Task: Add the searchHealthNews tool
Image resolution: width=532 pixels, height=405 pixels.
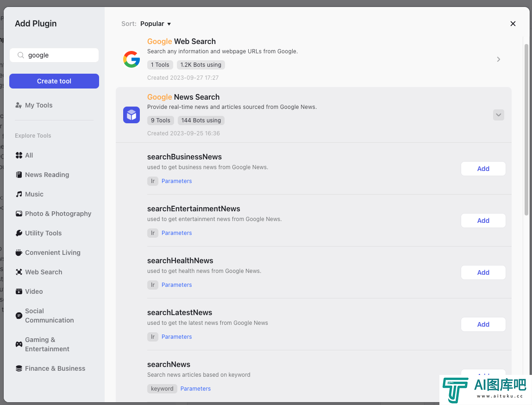Action: (x=483, y=272)
